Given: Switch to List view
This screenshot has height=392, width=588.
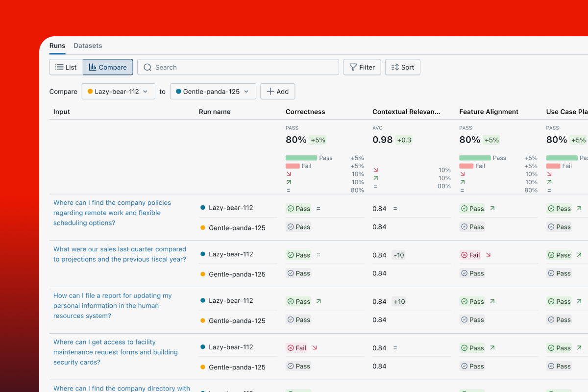Looking at the screenshot, I should (66, 68).
